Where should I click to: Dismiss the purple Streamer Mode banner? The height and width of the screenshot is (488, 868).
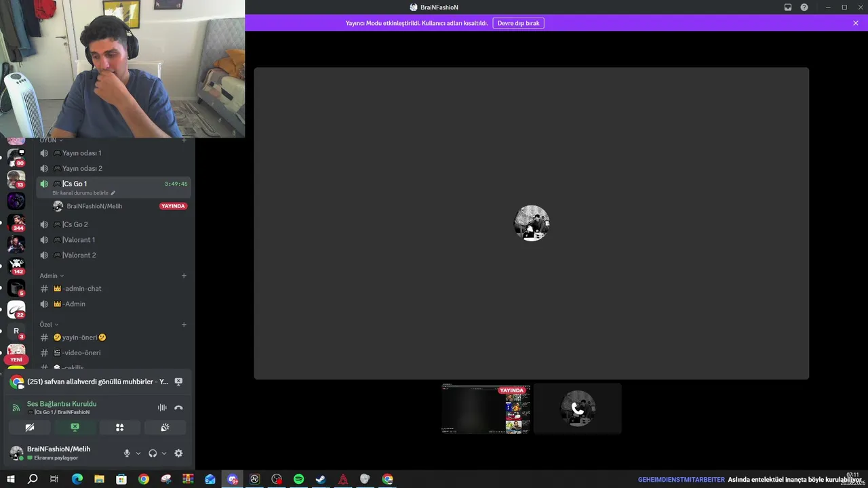[856, 23]
